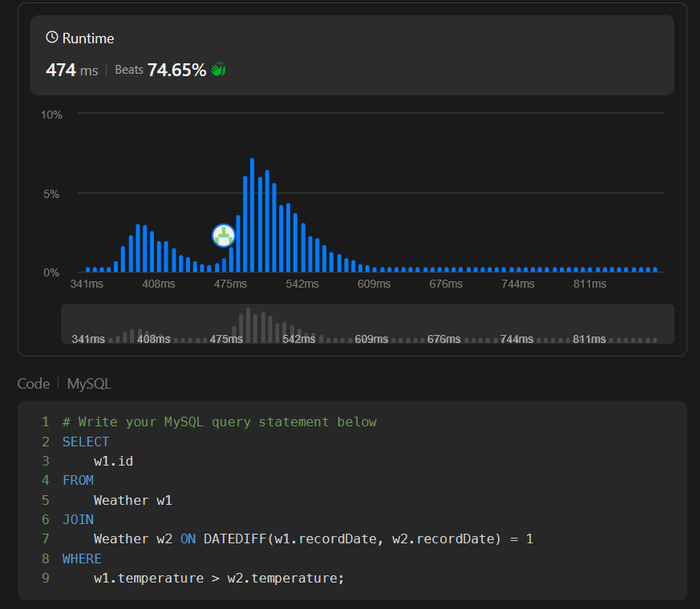Screen dimensions: 700x609
Task: Click the MySQL language label
Action: coord(89,384)
